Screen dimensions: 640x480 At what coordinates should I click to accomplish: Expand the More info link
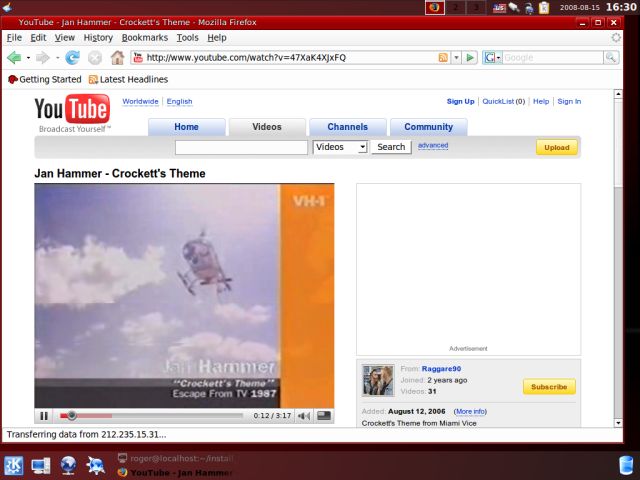tap(470, 411)
